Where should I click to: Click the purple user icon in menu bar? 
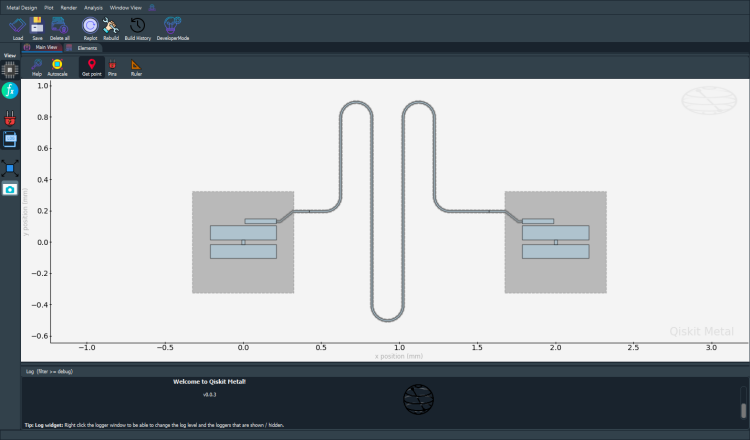pyautogui.click(x=152, y=8)
